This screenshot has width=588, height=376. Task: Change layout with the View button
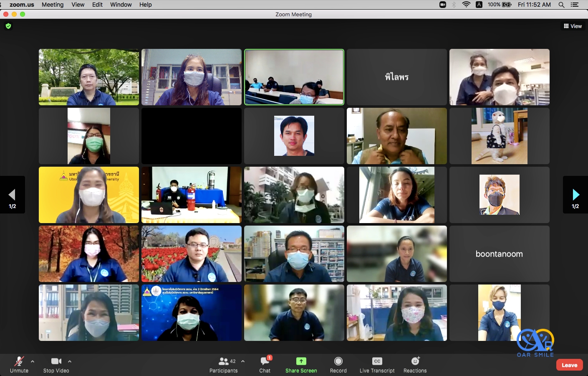[x=573, y=26]
